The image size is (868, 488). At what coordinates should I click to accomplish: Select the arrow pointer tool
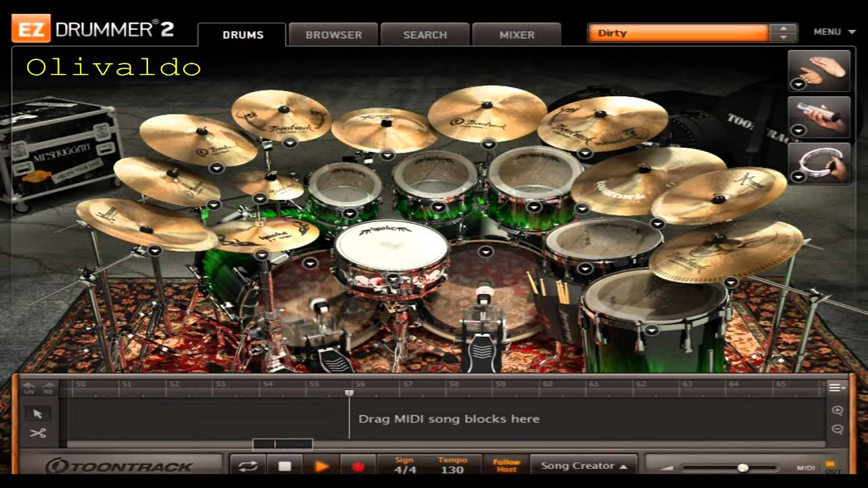38,413
